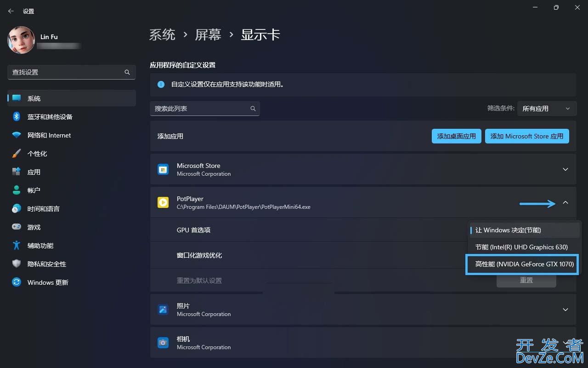
Task: Click search icon in 搜索此列表 box
Action: coord(253,109)
